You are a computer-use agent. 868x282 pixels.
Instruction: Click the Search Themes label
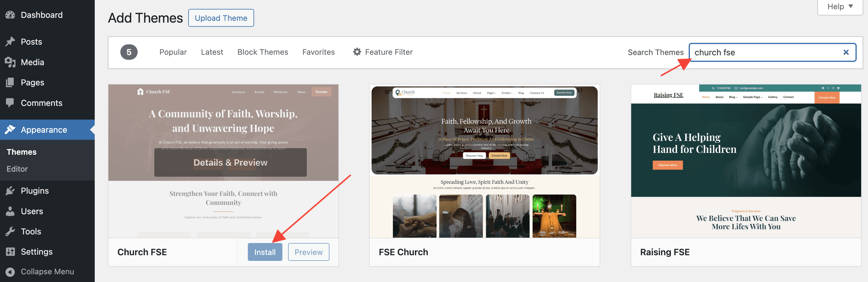(655, 52)
